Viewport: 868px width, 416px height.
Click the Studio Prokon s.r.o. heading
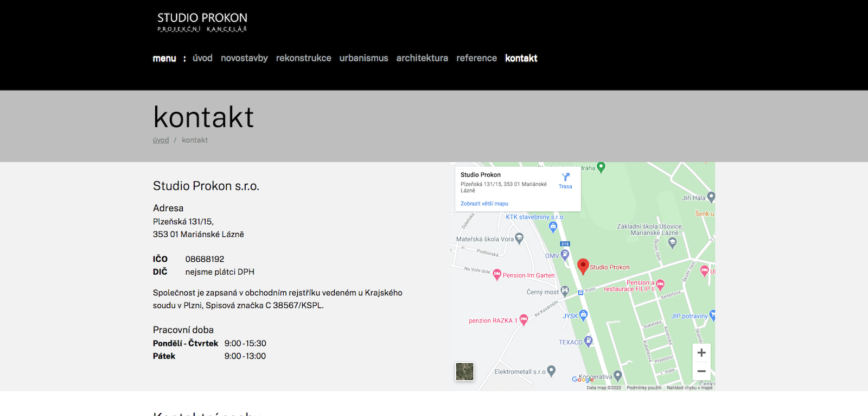(x=206, y=186)
